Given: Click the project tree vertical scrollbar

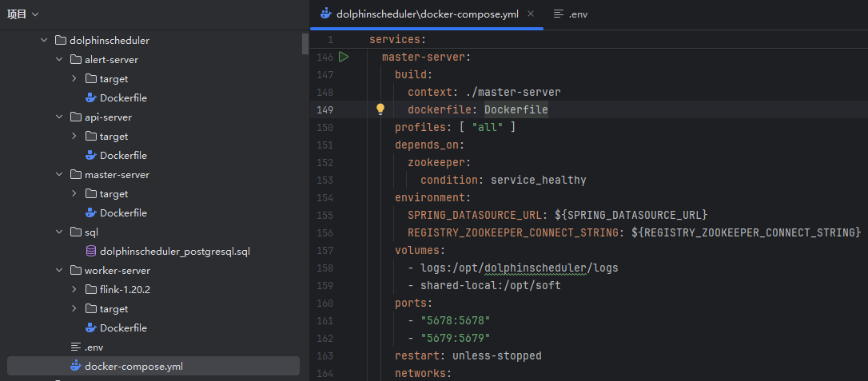Looking at the screenshot, I should (x=305, y=44).
